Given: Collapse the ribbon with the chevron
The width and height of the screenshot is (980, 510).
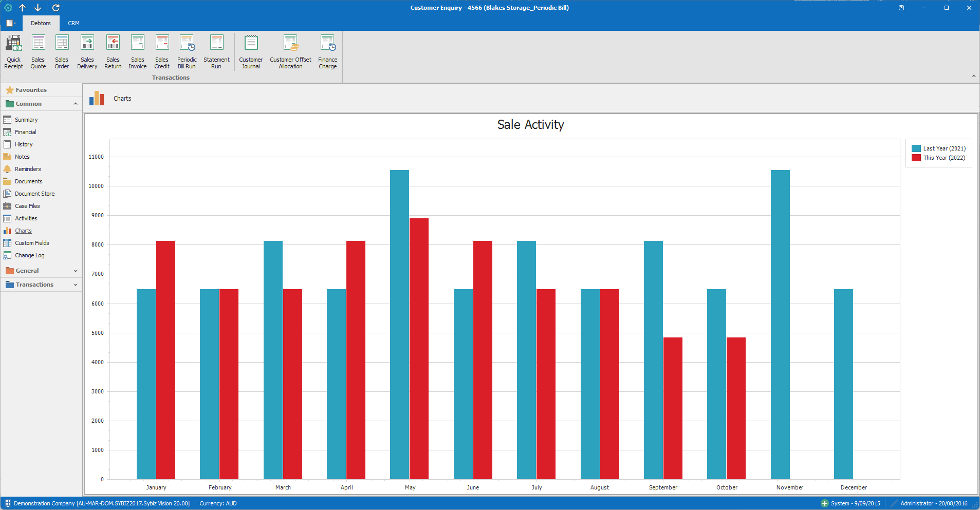Looking at the screenshot, I should click(x=973, y=76).
